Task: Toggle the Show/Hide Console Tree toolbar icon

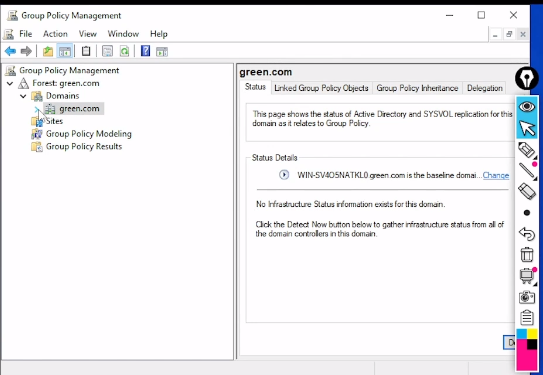Action: point(65,52)
